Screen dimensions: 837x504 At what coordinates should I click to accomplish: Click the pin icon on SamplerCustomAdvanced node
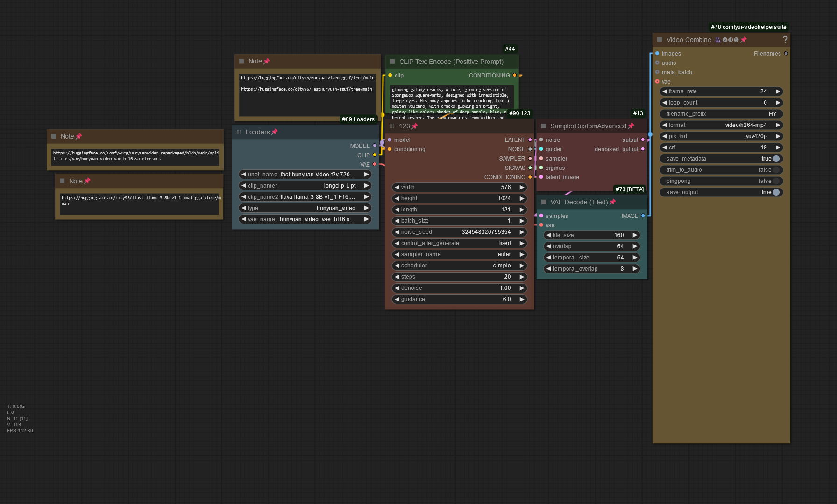point(631,126)
